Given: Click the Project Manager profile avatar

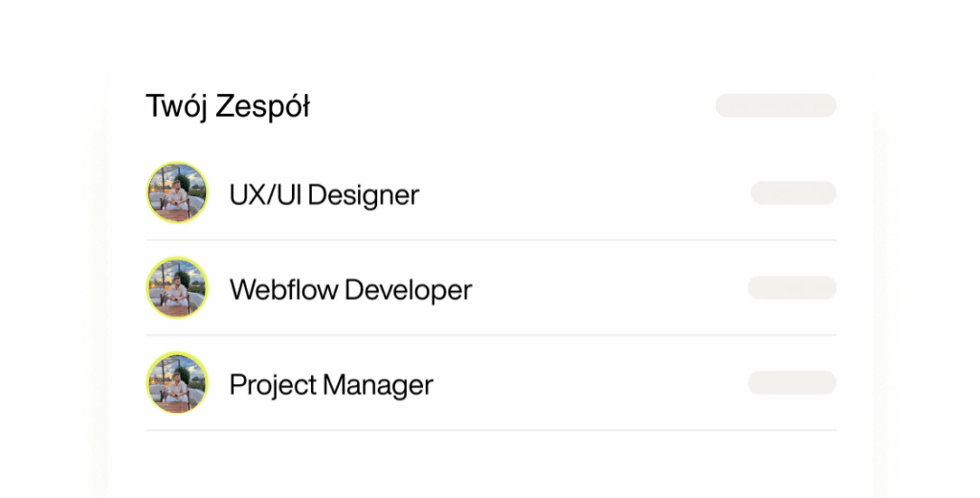Looking at the screenshot, I should (x=176, y=383).
